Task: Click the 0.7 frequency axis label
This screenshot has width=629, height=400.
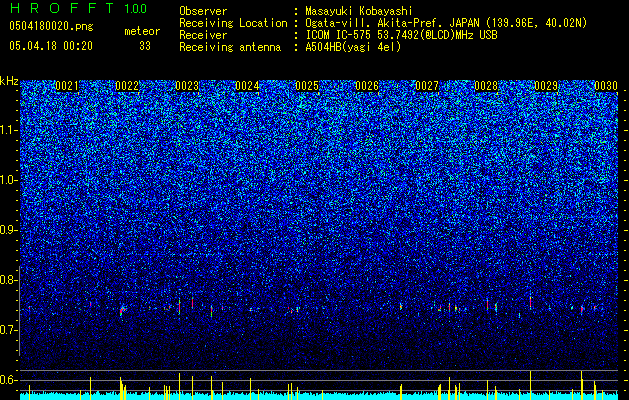Action: coord(8,330)
